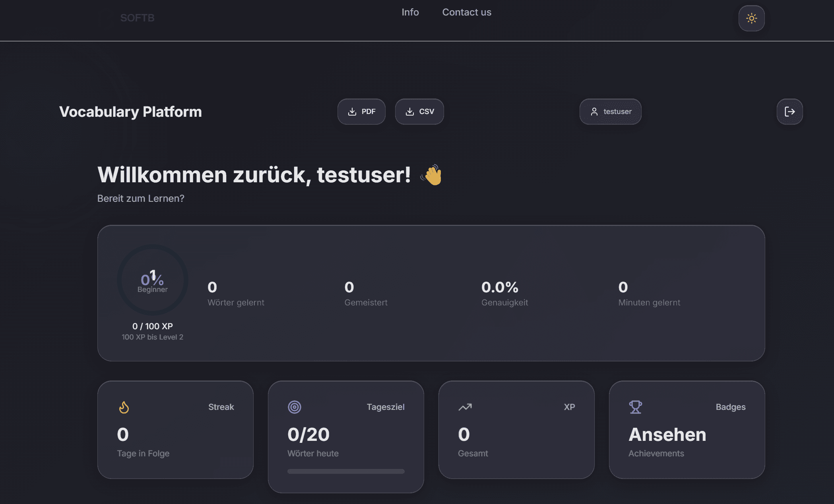Open the Info menu item

(410, 12)
